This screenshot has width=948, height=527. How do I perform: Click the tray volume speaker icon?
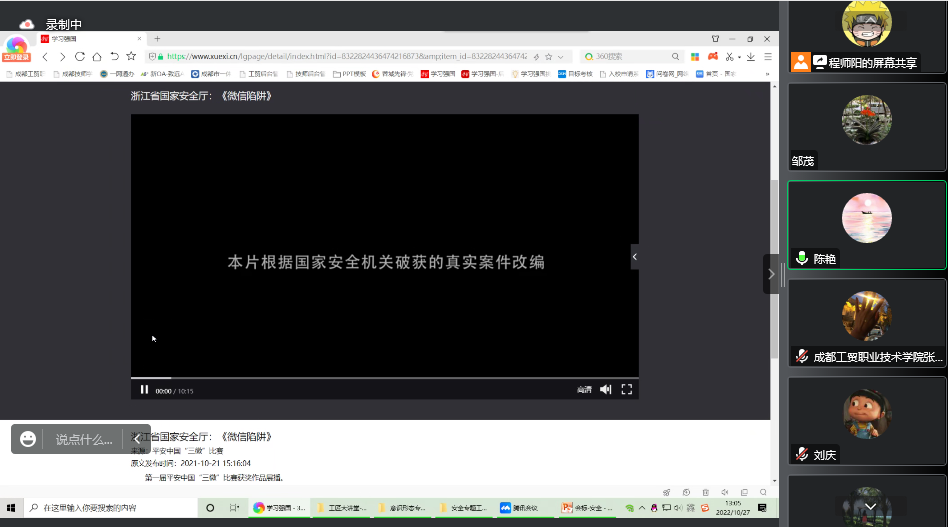coord(678,508)
